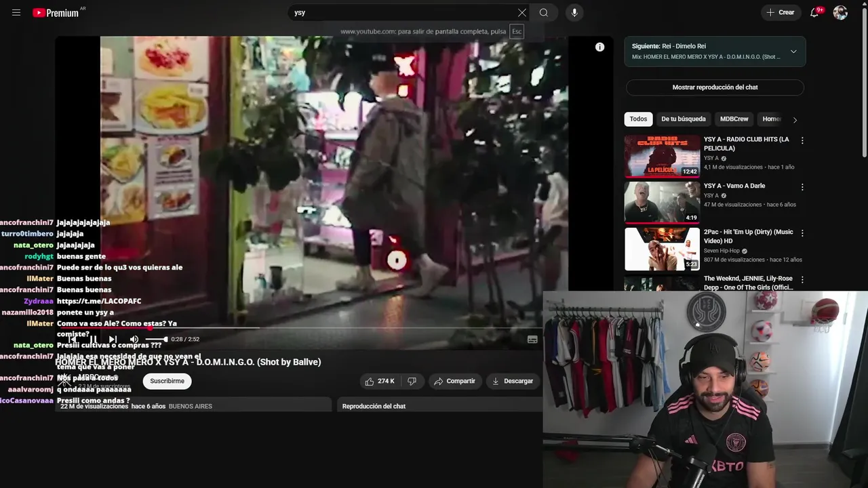The width and height of the screenshot is (868, 488).
Task: Click the 22 M de visualizaciones text
Action: 94,406
